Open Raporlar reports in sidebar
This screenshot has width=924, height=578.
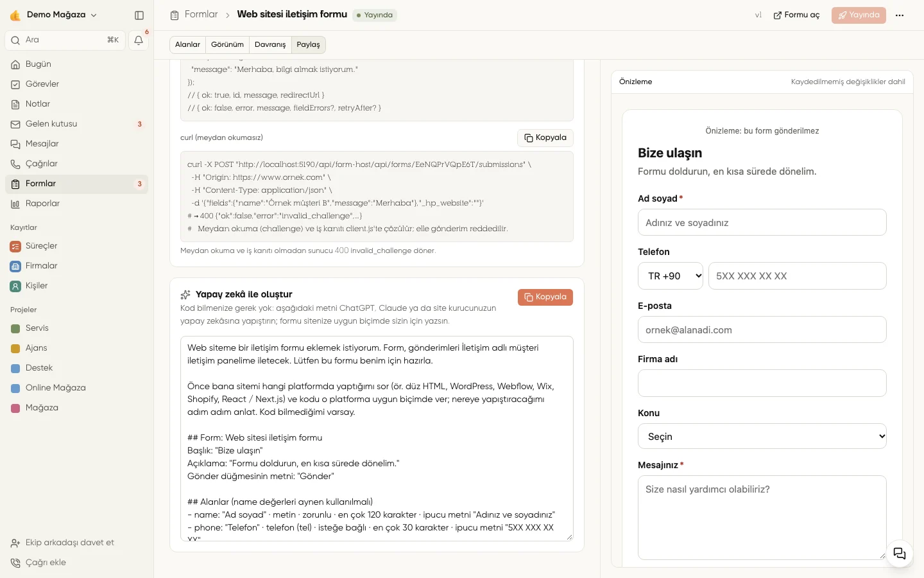tap(76, 204)
